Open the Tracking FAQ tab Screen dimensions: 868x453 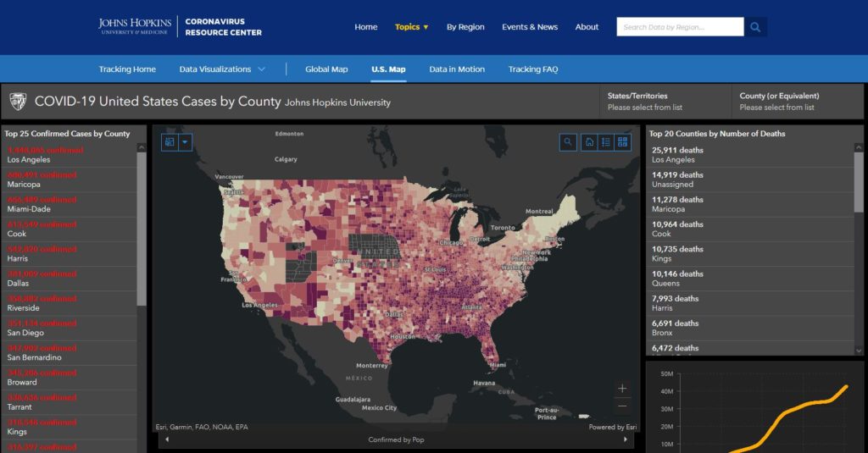pyautogui.click(x=533, y=69)
